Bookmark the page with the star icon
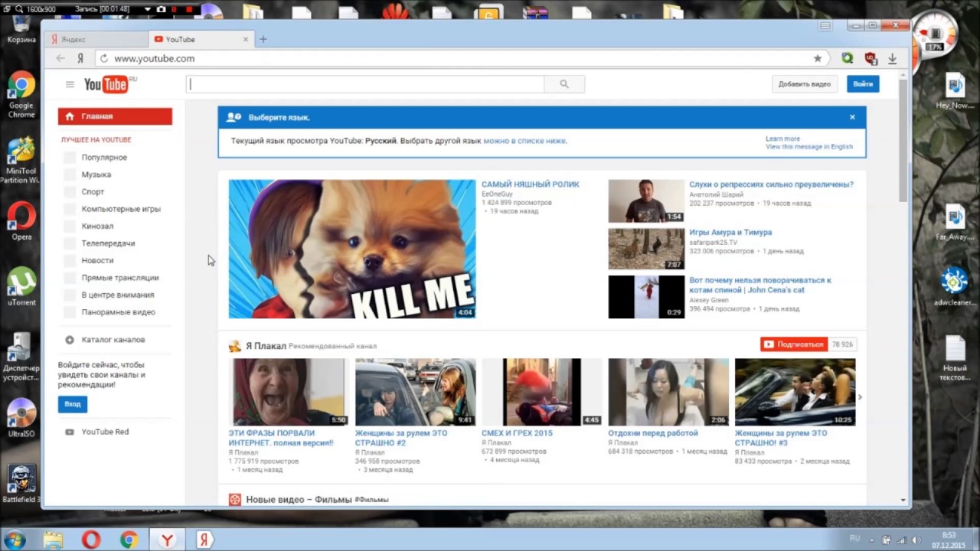This screenshot has width=980, height=551. 818,58
